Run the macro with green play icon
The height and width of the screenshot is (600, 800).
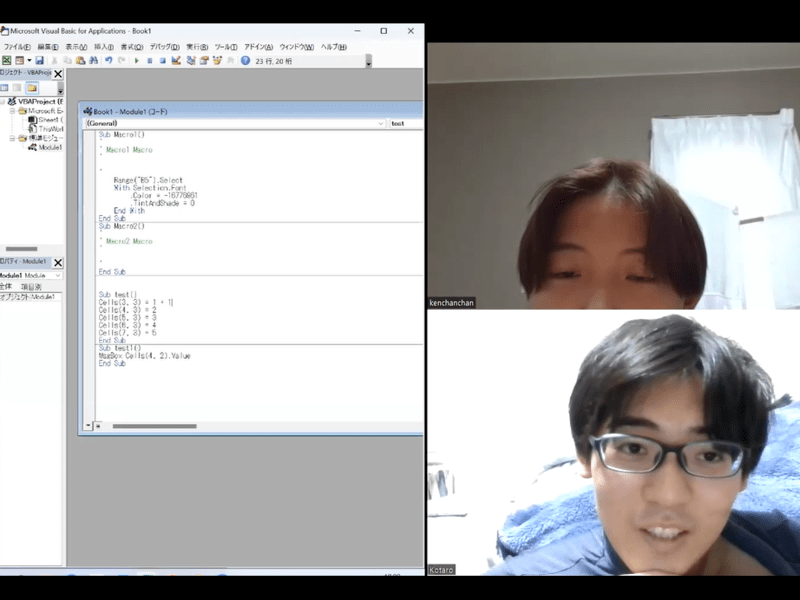137,61
